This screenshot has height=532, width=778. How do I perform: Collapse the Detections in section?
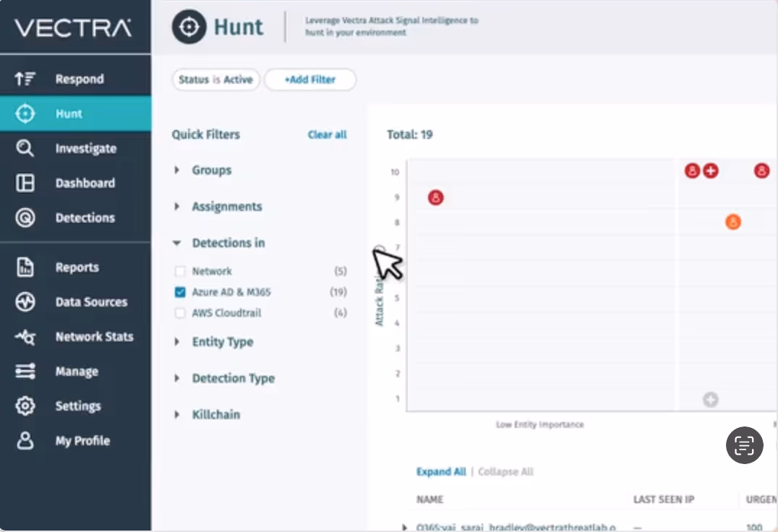pos(176,243)
